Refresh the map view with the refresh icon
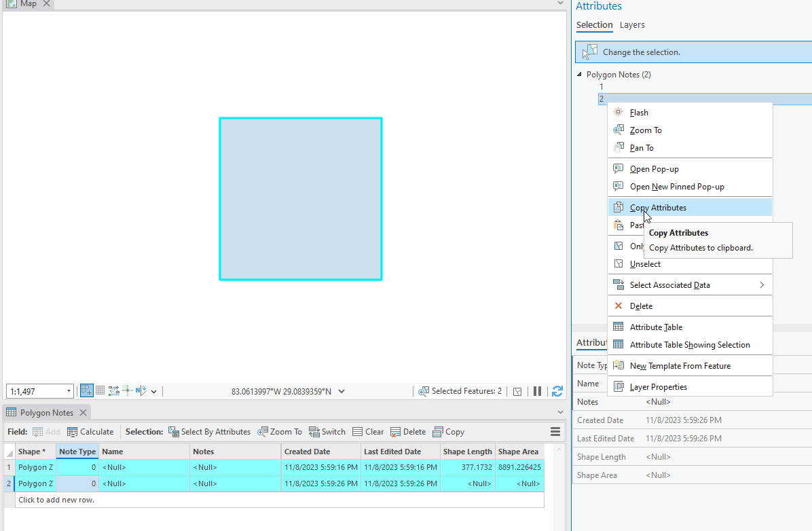The height and width of the screenshot is (531, 812). 557,390
